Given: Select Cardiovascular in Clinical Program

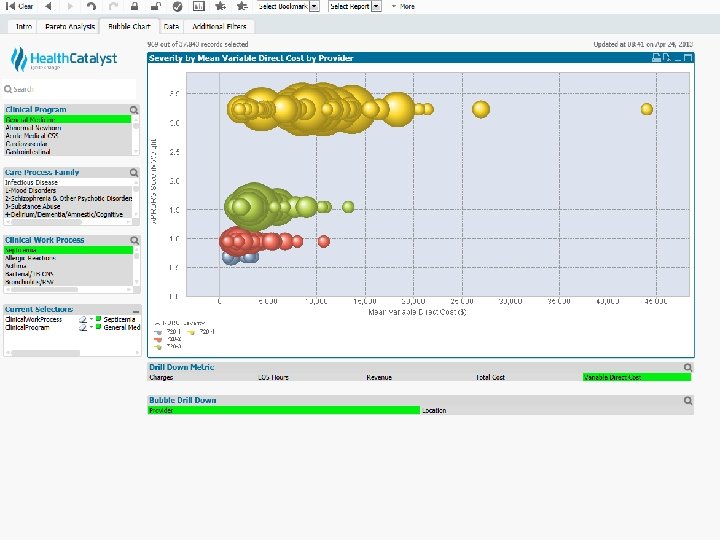Looking at the screenshot, I should click(x=68, y=144).
